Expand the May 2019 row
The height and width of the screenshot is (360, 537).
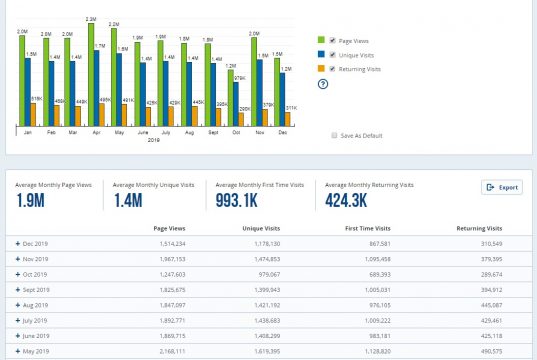(x=18, y=351)
